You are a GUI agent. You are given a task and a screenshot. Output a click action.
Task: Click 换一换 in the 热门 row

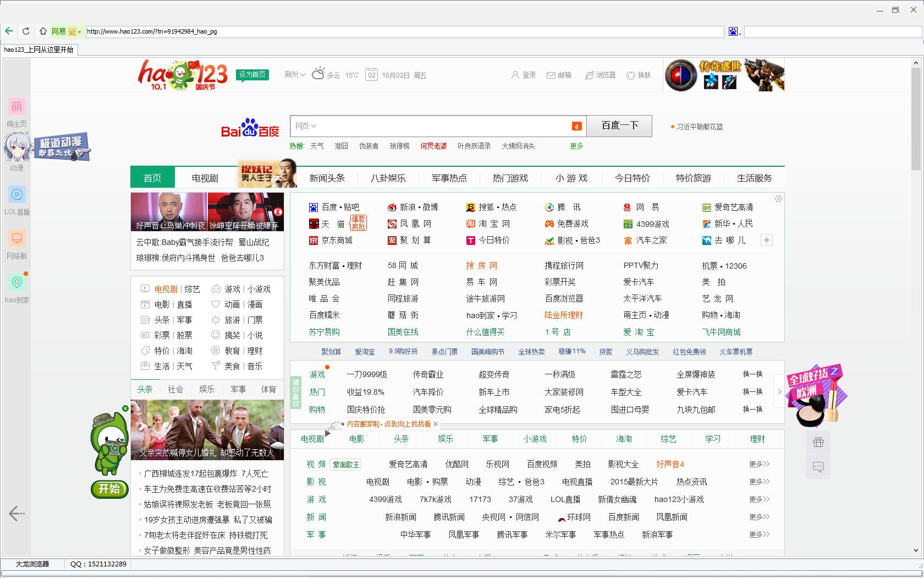tap(752, 391)
